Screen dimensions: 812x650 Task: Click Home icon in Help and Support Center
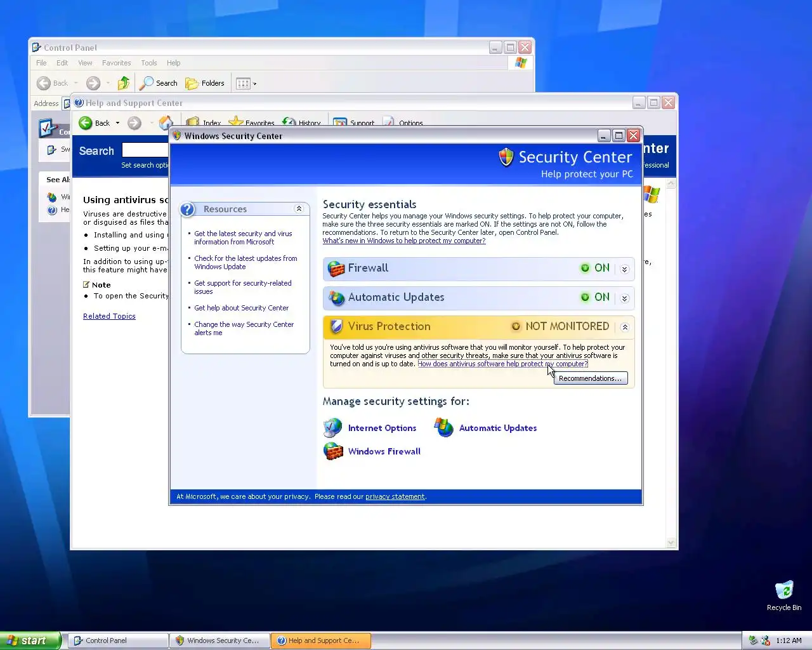tap(166, 122)
